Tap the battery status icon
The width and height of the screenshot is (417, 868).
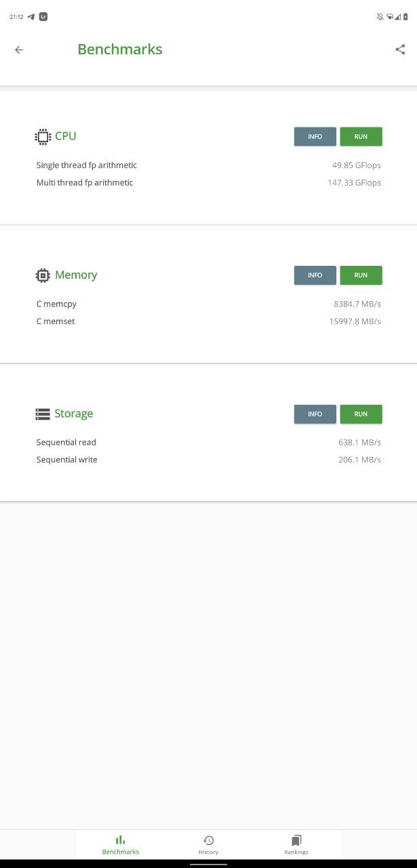pyautogui.click(x=405, y=17)
